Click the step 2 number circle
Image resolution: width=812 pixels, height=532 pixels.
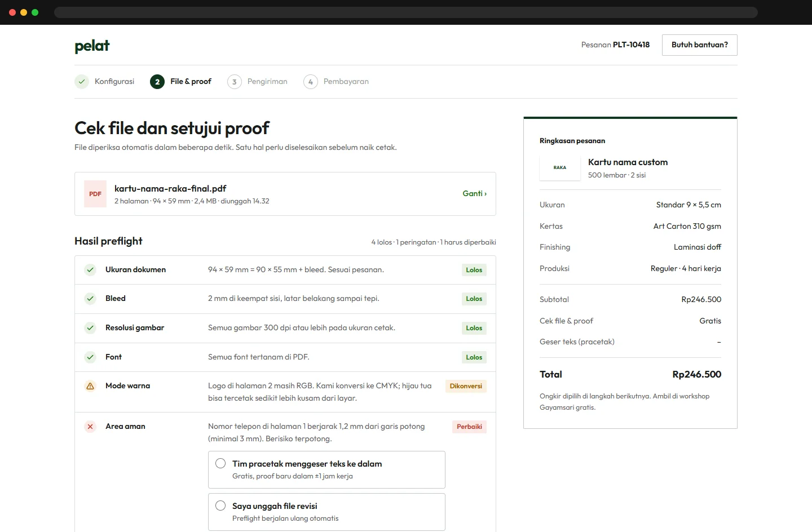tap(157, 82)
